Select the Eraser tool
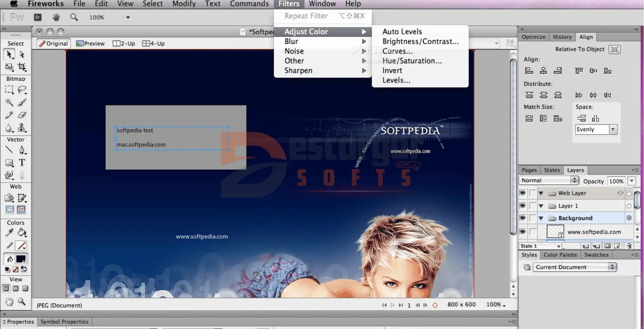 coord(22,115)
